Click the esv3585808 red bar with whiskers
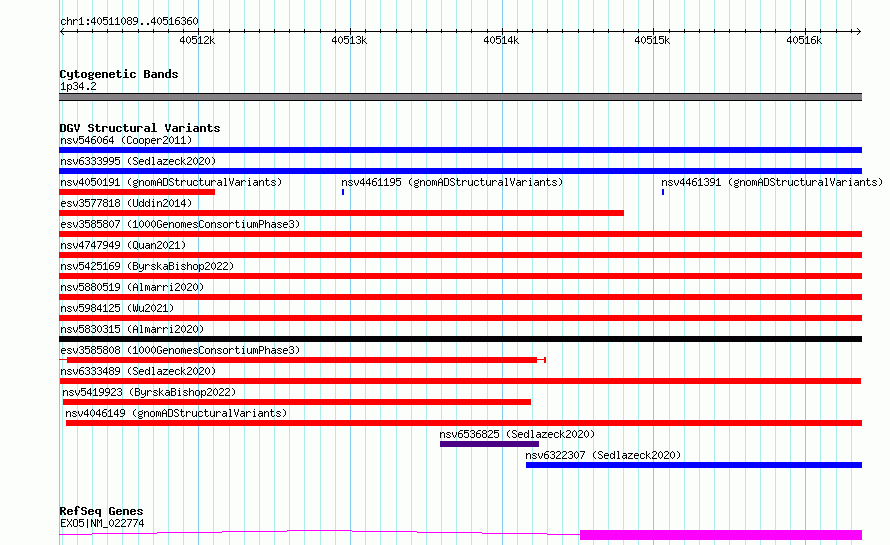Screen dimensions: 890x545 pos(302,360)
